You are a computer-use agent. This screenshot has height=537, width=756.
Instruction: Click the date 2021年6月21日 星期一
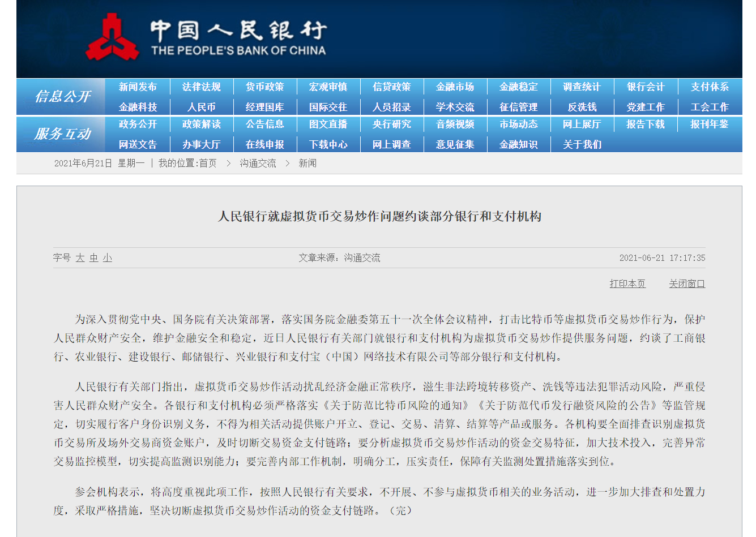tap(99, 163)
